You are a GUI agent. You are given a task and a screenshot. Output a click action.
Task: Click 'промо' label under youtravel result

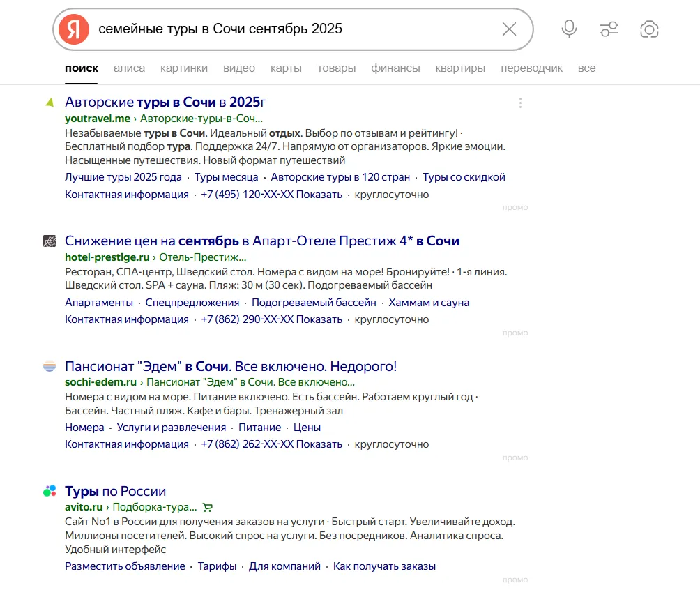(x=515, y=208)
